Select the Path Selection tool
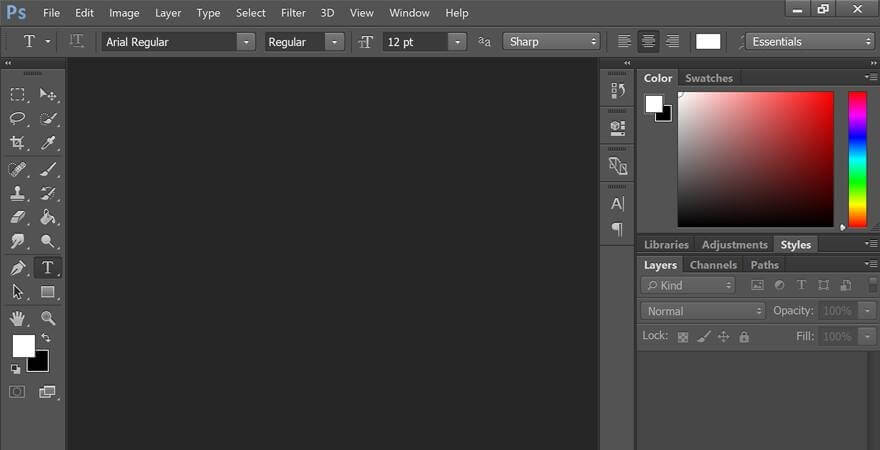The height and width of the screenshot is (450, 880). click(18, 292)
